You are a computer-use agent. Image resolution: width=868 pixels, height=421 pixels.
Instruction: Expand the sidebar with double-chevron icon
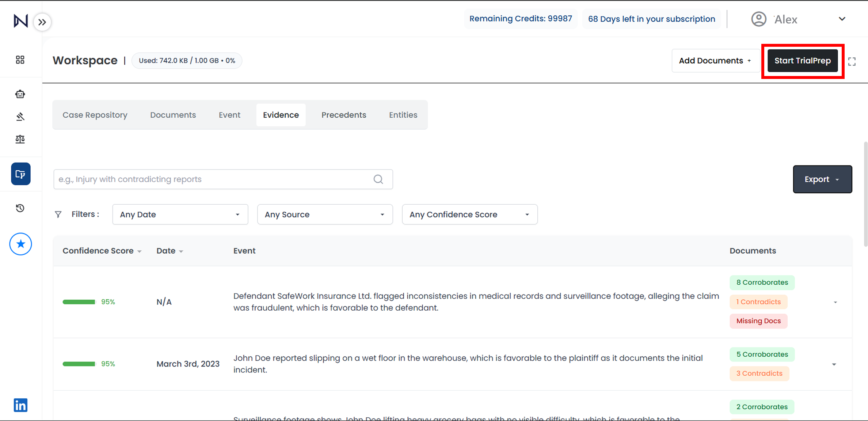click(x=42, y=22)
